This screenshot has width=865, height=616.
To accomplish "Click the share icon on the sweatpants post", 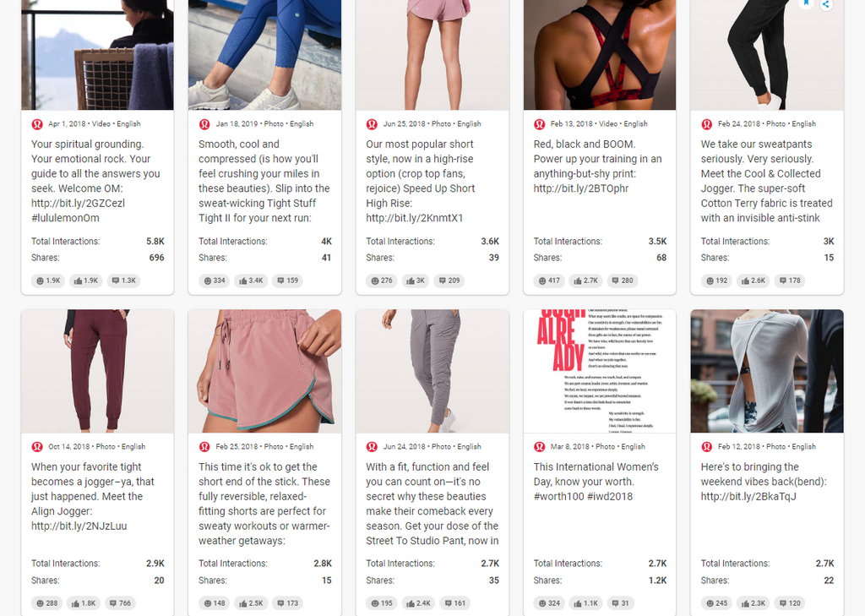I will pyautogui.click(x=825, y=4).
